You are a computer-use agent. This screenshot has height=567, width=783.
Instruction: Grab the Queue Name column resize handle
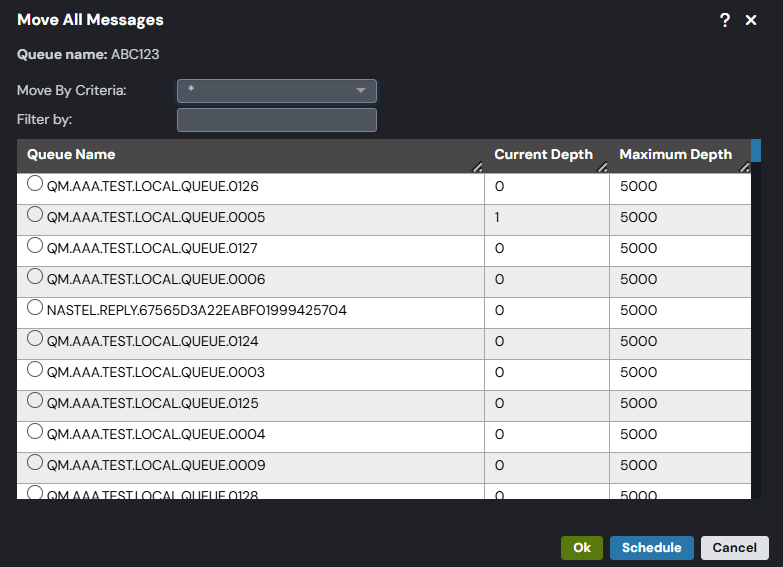tap(477, 167)
